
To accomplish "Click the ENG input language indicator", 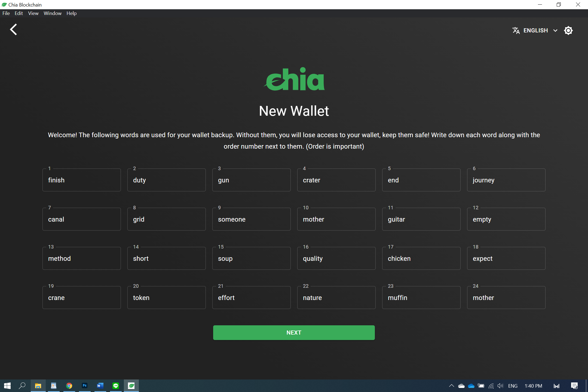I will (x=513, y=386).
